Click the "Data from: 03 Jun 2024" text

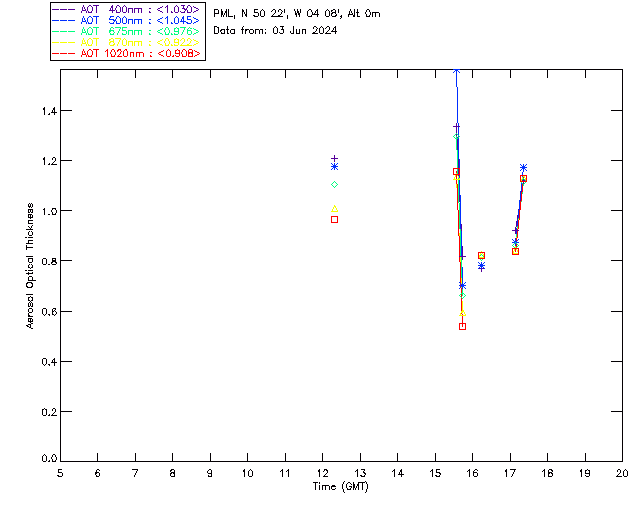(x=275, y=31)
